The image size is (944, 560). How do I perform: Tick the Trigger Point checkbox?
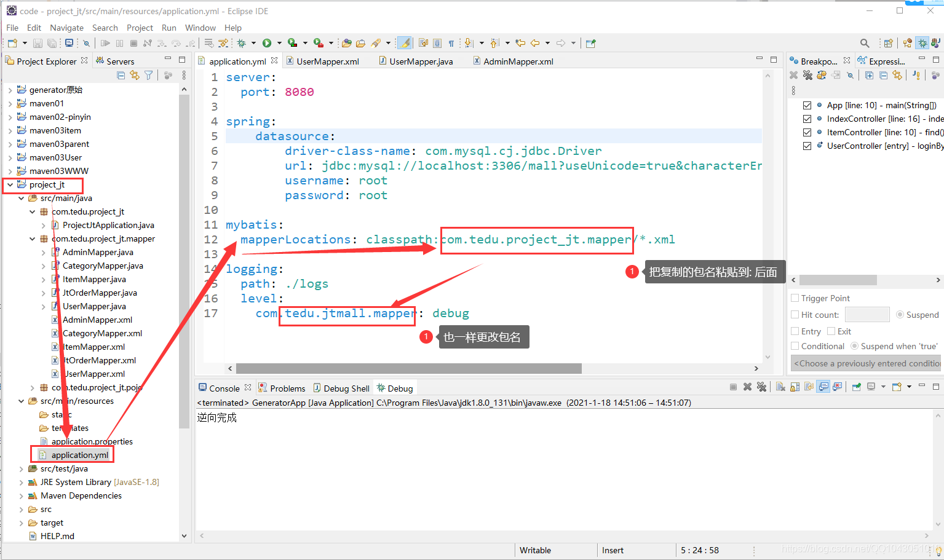[795, 298]
